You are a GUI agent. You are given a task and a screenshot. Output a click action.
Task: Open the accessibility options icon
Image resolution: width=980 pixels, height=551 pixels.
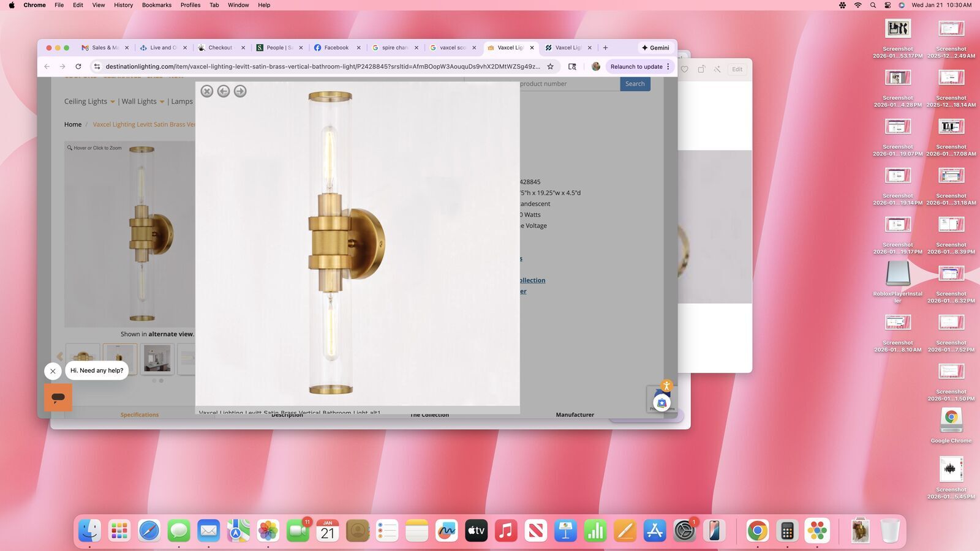pos(666,386)
